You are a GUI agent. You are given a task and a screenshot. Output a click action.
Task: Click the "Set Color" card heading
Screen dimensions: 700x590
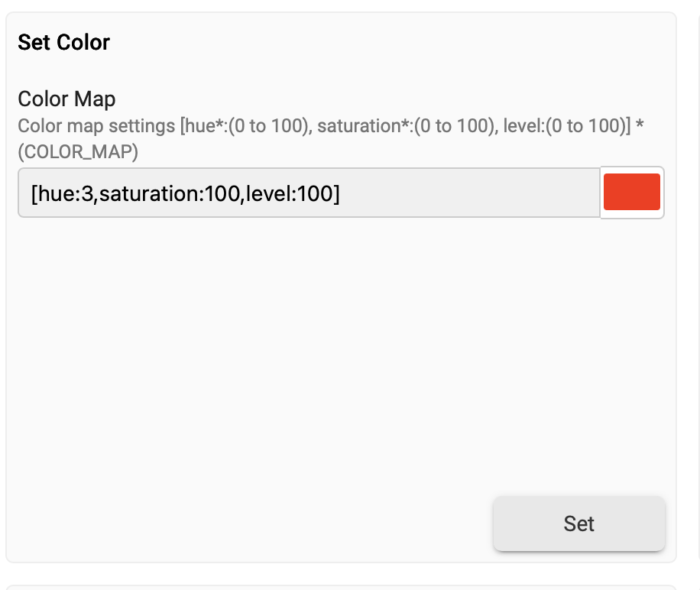(x=63, y=42)
